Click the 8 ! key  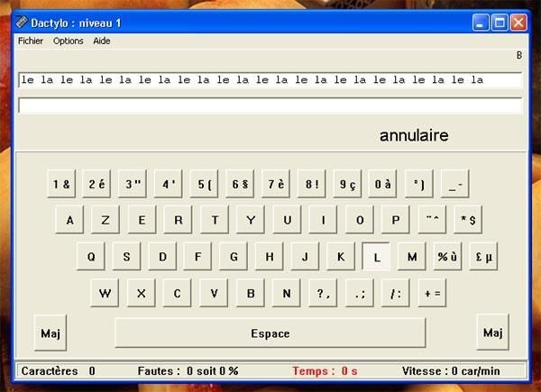coord(312,184)
